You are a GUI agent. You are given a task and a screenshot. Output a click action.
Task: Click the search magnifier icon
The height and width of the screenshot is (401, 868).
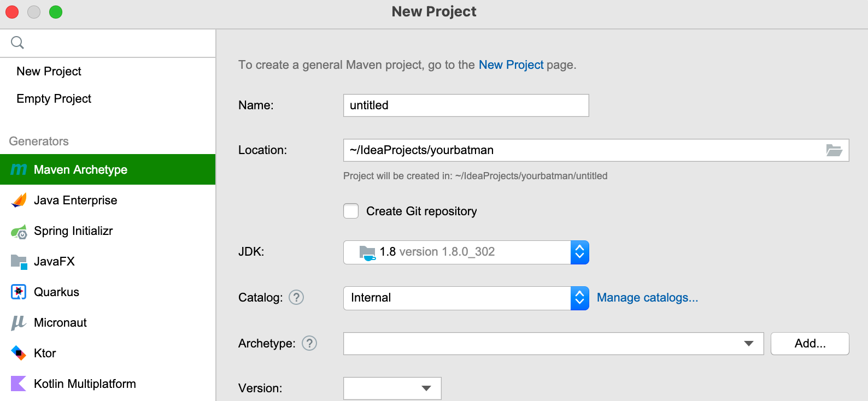point(17,43)
